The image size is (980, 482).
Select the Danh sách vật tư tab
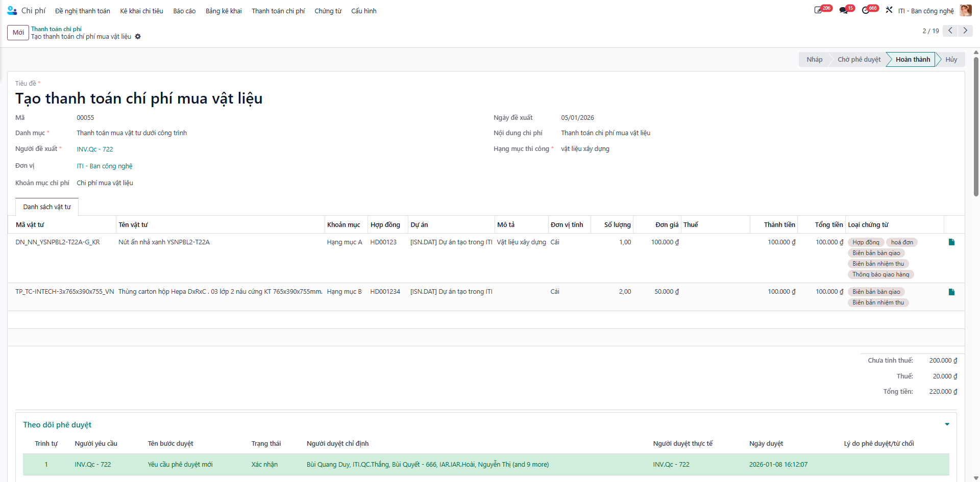click(x=47, y=207)
